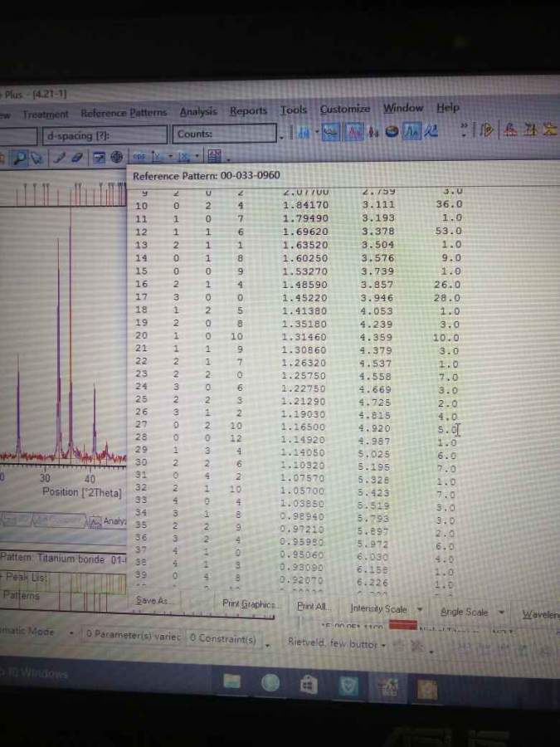Click the Angle Scale button label
Viewport: 560px width, 747px height.
[464, 612]
